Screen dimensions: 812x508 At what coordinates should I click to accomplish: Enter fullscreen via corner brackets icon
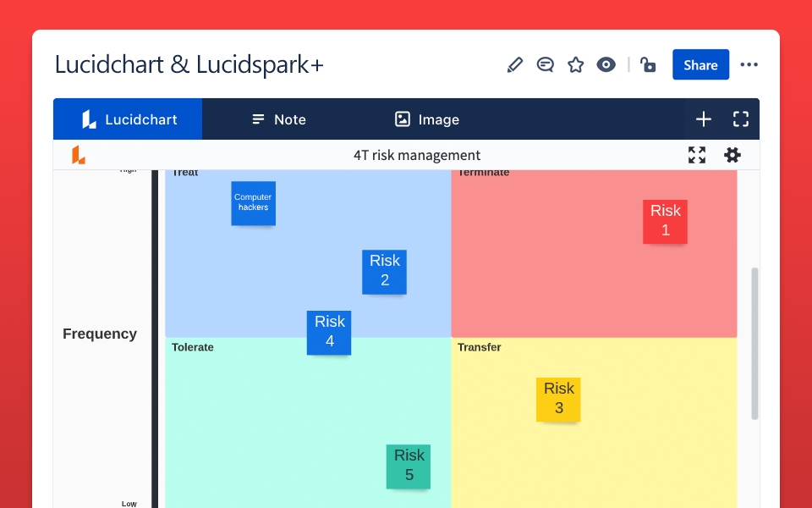741,119
